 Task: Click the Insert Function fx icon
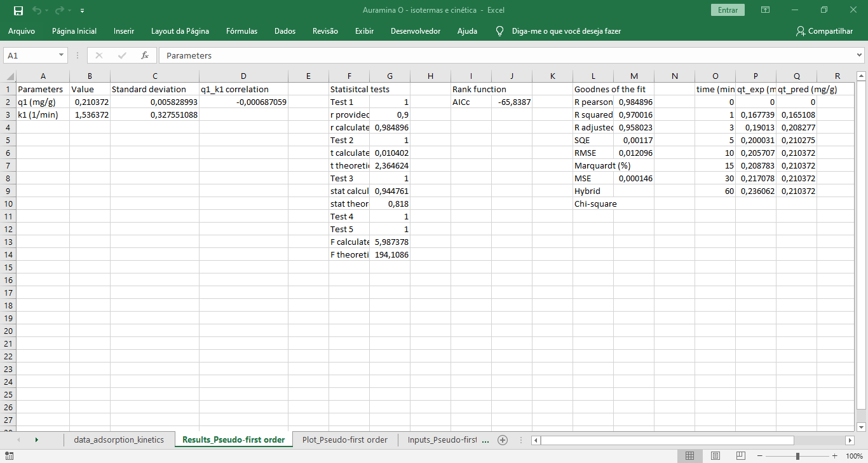145,55
